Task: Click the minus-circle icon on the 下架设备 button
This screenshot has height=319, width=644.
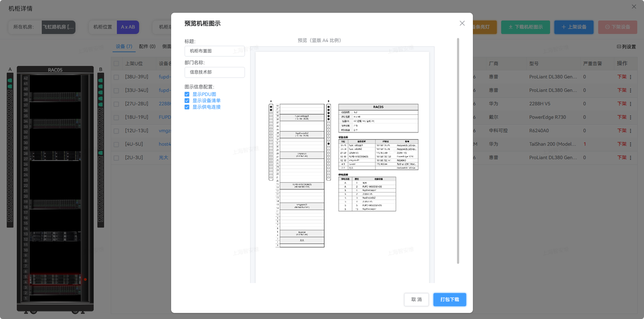Action: [607, 27]
